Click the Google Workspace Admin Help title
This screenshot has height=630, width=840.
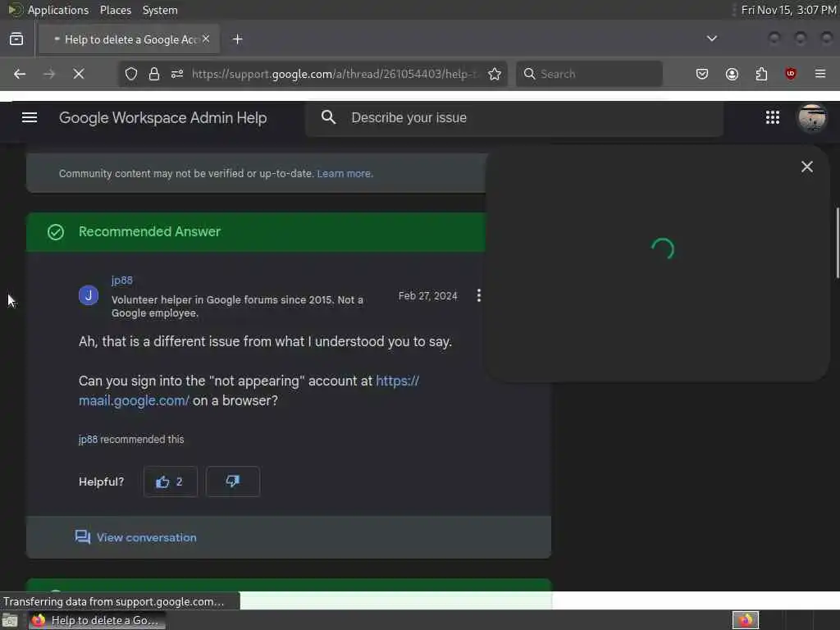click(163, 118)
